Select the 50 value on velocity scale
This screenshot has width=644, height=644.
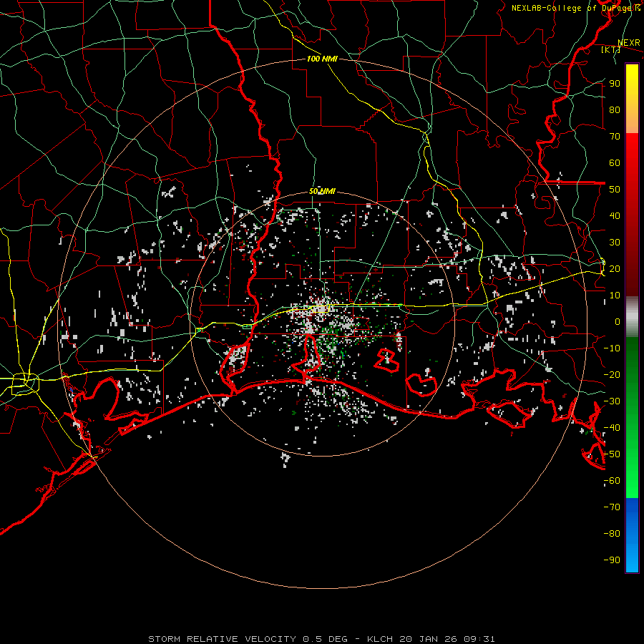tap(615, 190)
